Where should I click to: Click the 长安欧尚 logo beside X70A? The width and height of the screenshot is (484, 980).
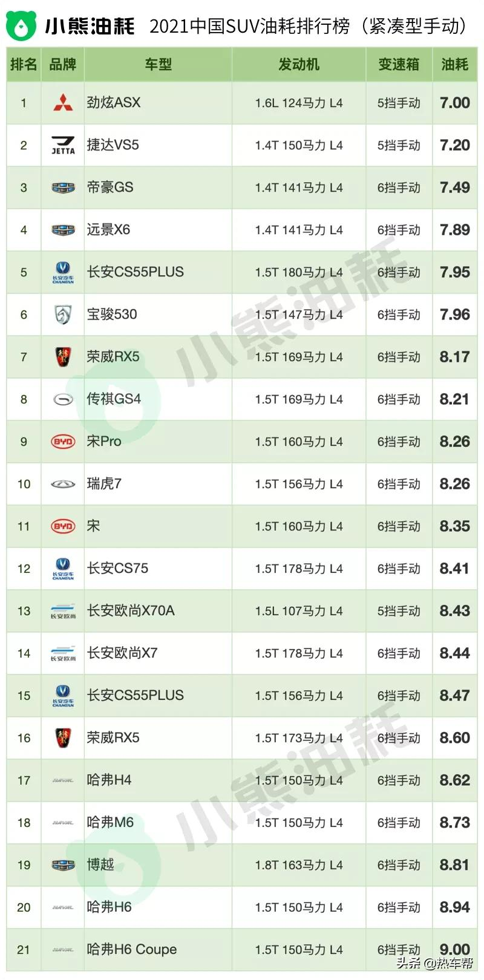[x=63, y=611]
